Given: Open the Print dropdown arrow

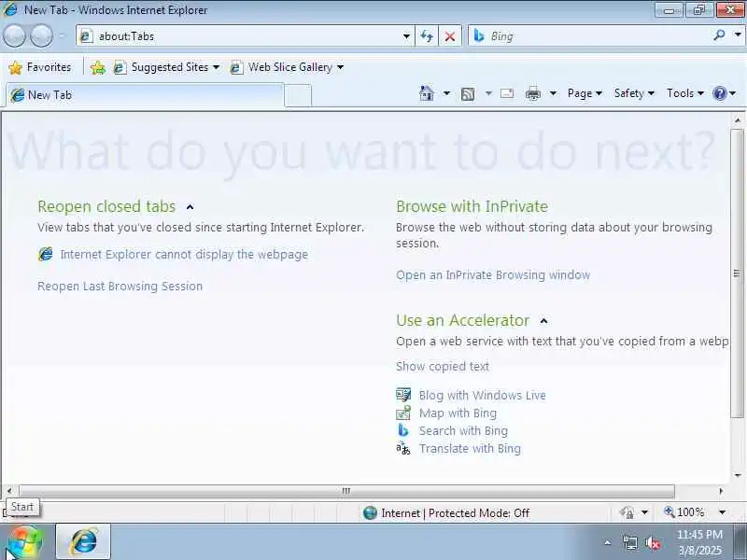Looking at the screenshot, I should click(x=553, y=93).
